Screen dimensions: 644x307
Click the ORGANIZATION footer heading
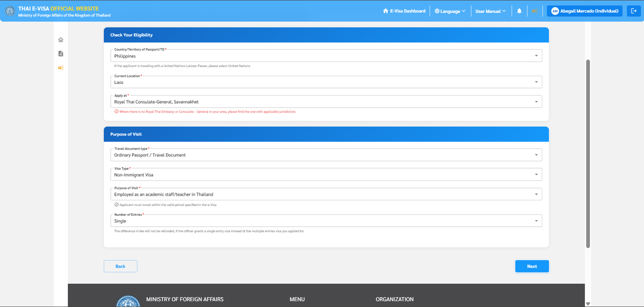(395, 299)
